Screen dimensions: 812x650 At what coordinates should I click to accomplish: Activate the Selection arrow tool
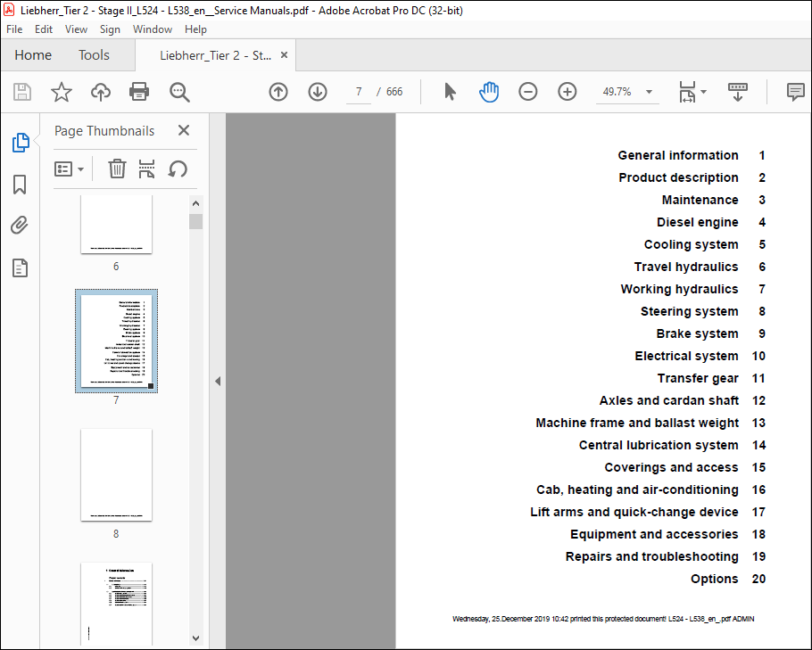450,92
